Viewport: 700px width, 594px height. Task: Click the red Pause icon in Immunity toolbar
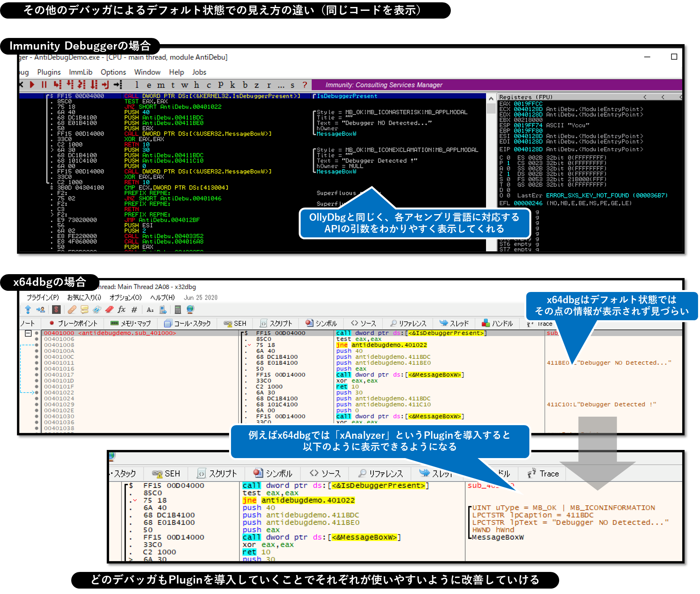44,84
